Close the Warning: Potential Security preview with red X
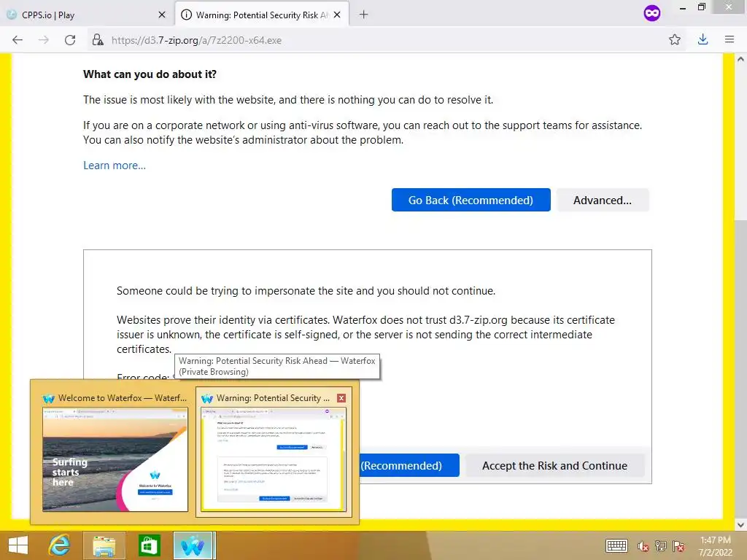Viewport: 747px width, 560px height. point(341,398)
